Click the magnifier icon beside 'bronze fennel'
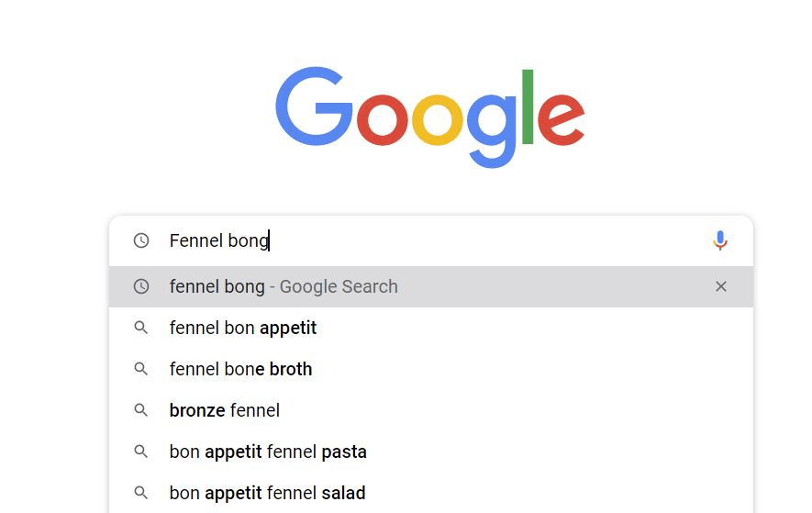The width and height of the screenshot is (812, 513). pos(141,410)
